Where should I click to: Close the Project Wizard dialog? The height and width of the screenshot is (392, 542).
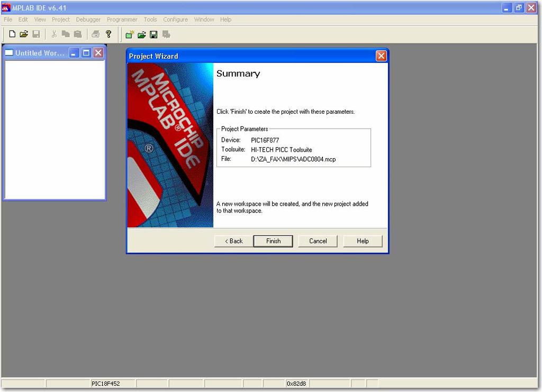click(x=381, y=56)
